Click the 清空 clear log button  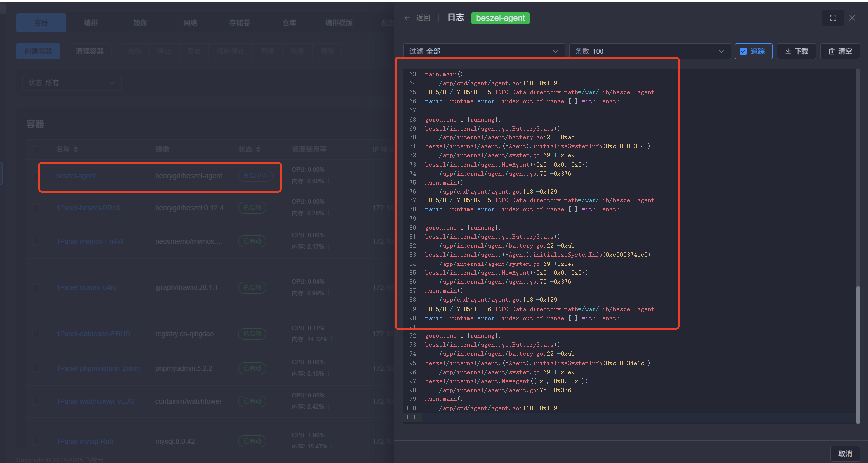[840, 51]
